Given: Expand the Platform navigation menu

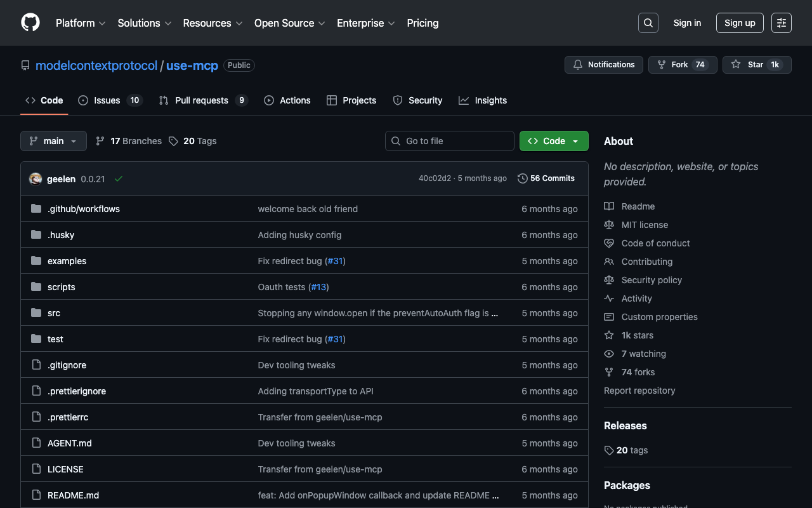Looking at the screenshot, I should point(81,23).
